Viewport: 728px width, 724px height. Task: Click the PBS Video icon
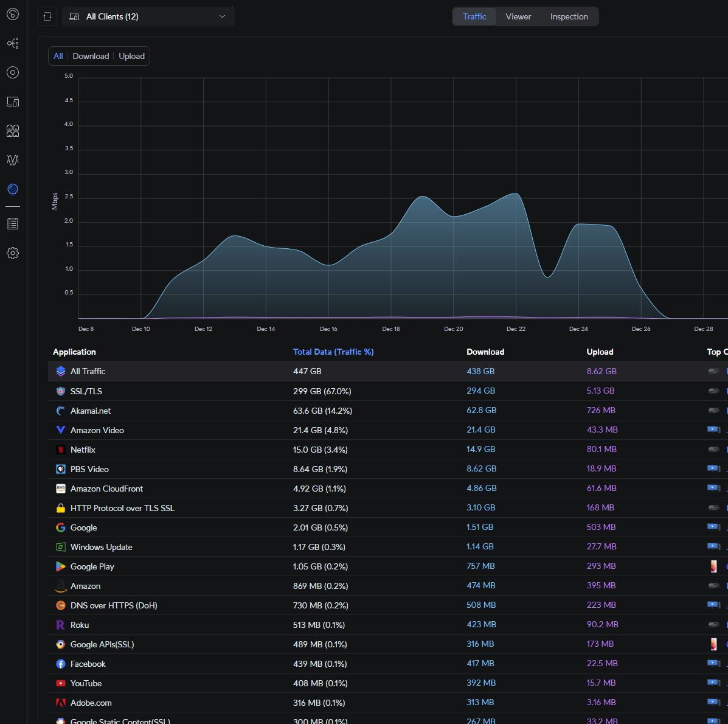pyautogui.click(x=60, y=469)
